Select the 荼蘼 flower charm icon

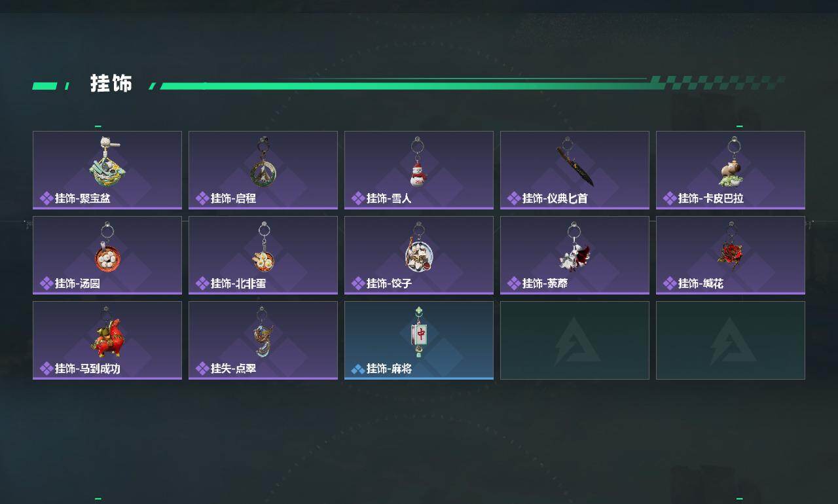(575, 247)
